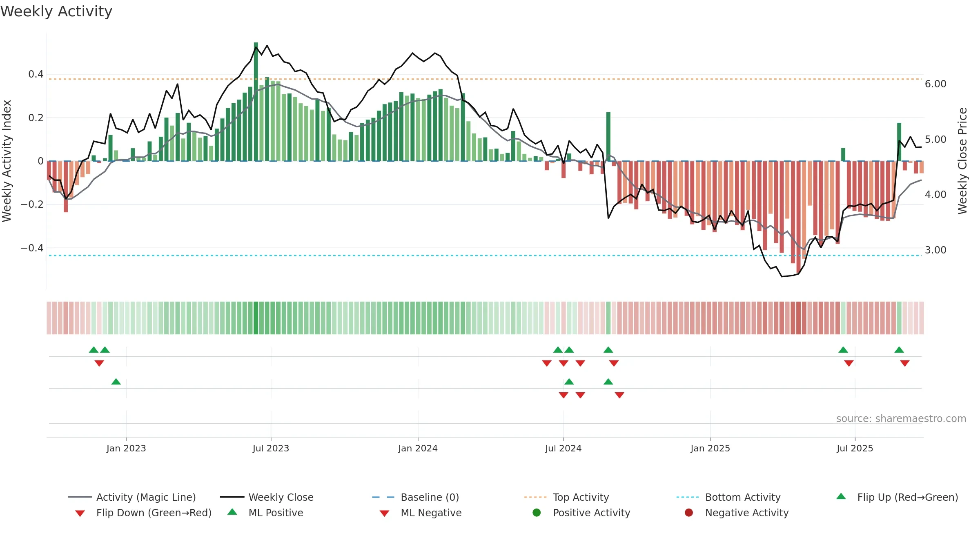The height and width of the screenshot is (551, 980).
Task: Toggle the Flip Up (Red→Green) legend entry
Action: [897, 497]
